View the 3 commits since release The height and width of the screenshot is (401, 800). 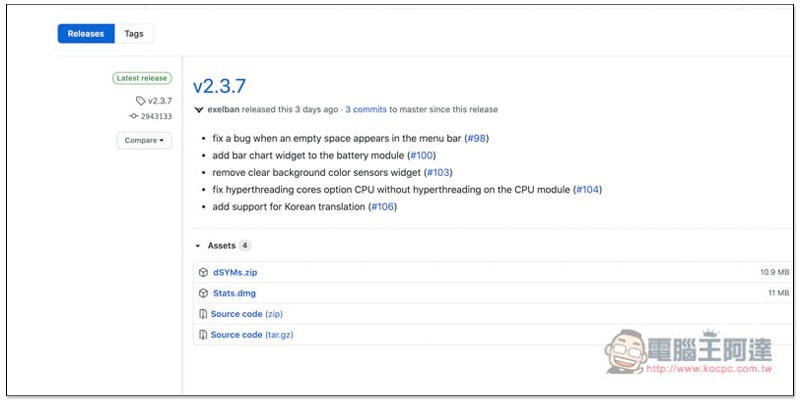tap(365, 110)
